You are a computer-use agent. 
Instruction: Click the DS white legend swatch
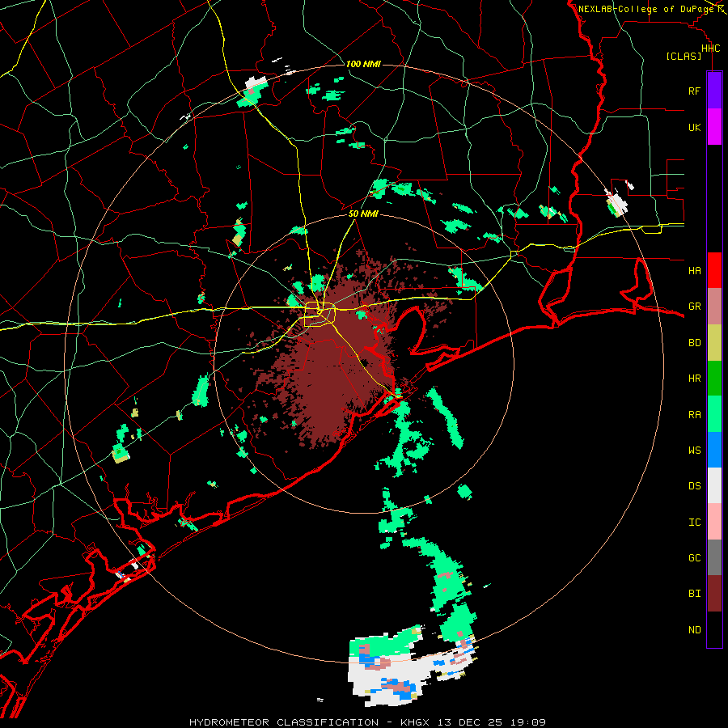714,485
